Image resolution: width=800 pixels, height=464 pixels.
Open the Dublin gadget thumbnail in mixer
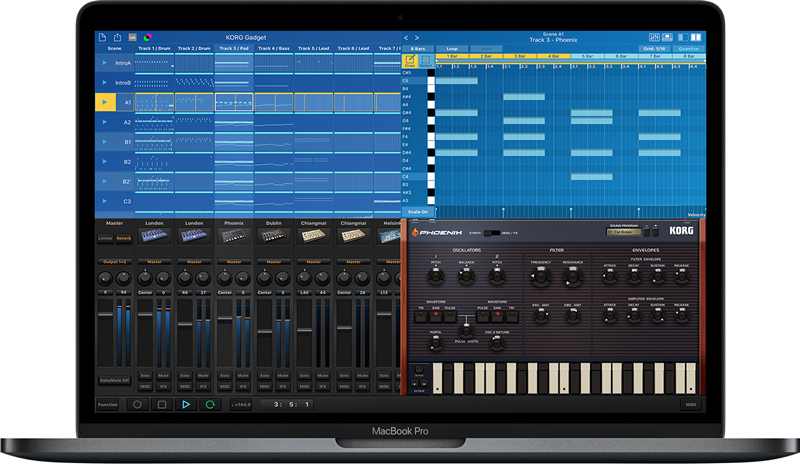point(273,236)
